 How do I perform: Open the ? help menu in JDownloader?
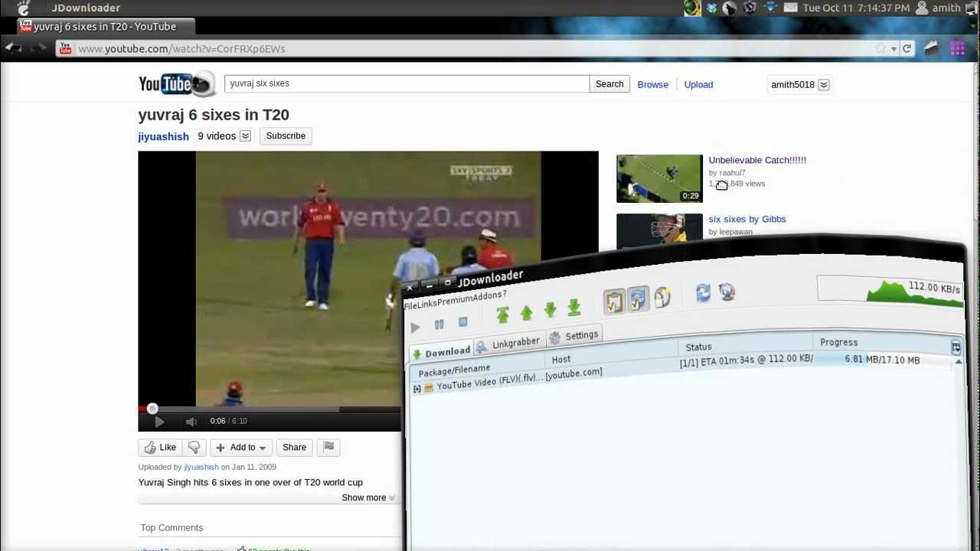click(x=504, y=295)
